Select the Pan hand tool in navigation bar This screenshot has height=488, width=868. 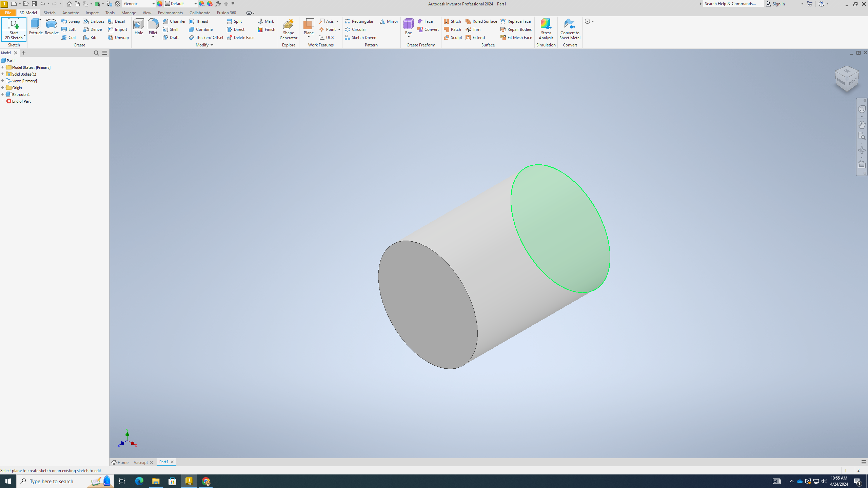tap(862, 124)
